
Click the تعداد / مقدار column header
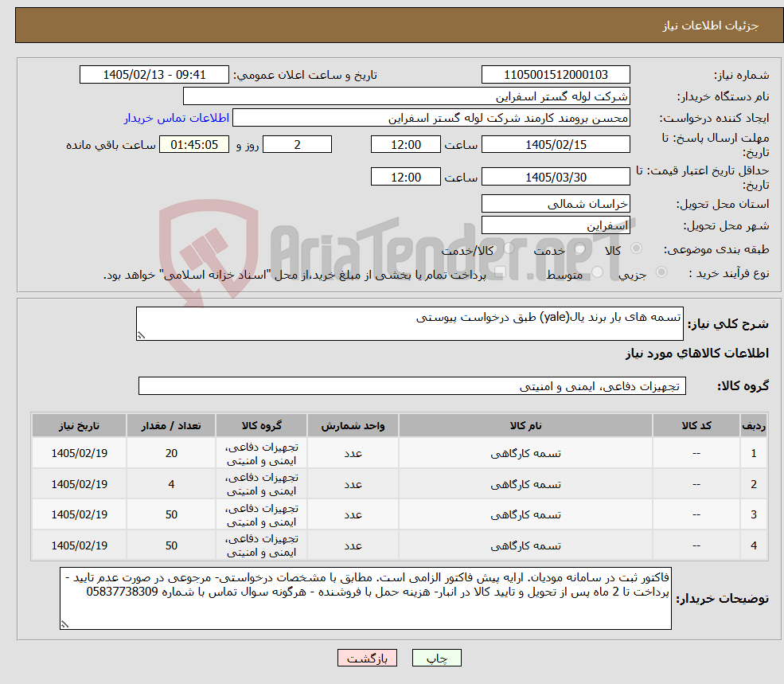click(171, 425)
